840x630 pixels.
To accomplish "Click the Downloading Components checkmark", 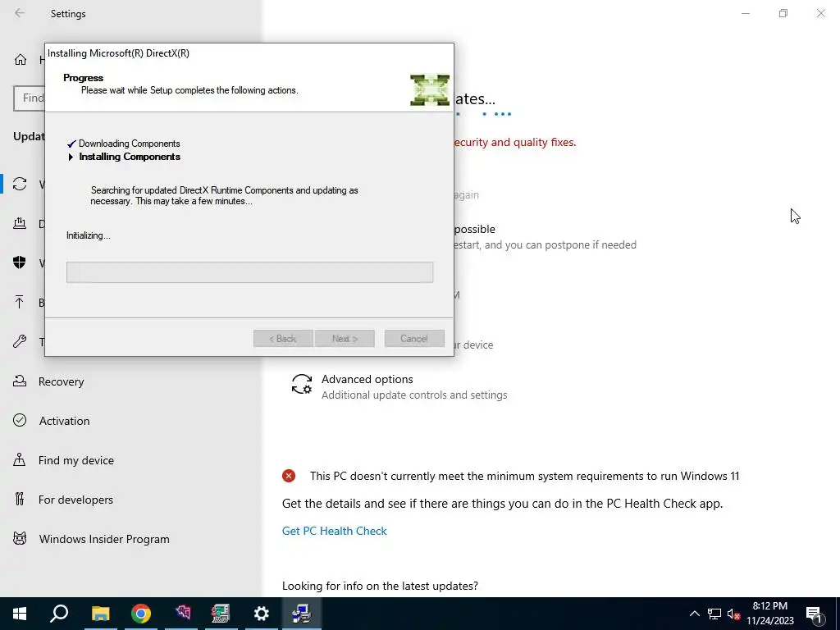I will 71,144.
